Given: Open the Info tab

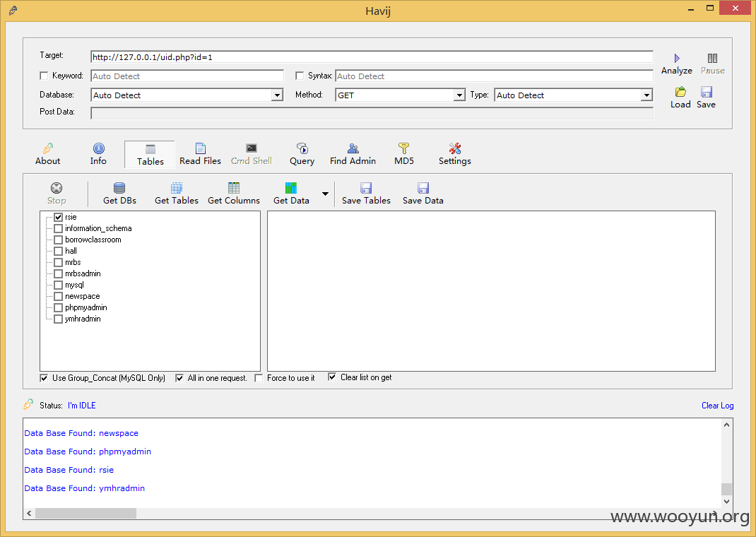Looking at the screenshot, I should click(98, 154).
